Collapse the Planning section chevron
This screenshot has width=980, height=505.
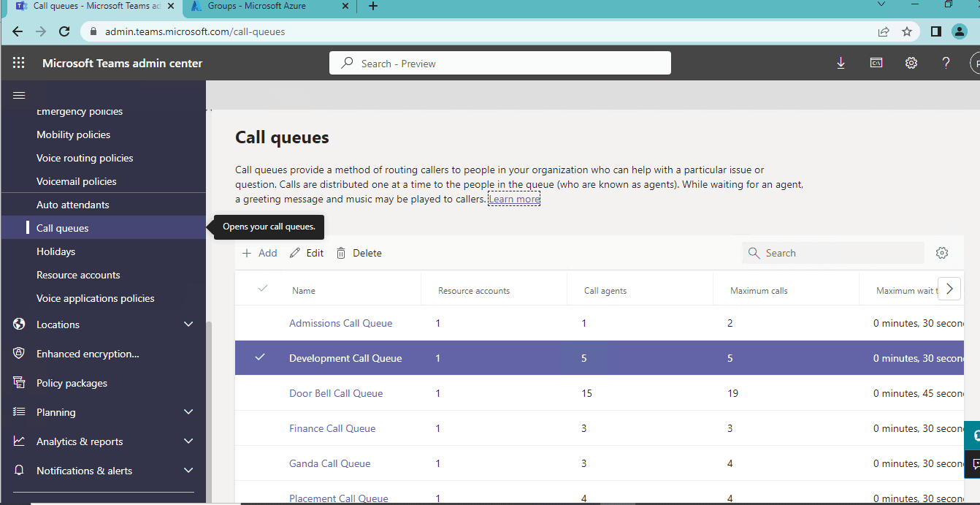(188, 411)
